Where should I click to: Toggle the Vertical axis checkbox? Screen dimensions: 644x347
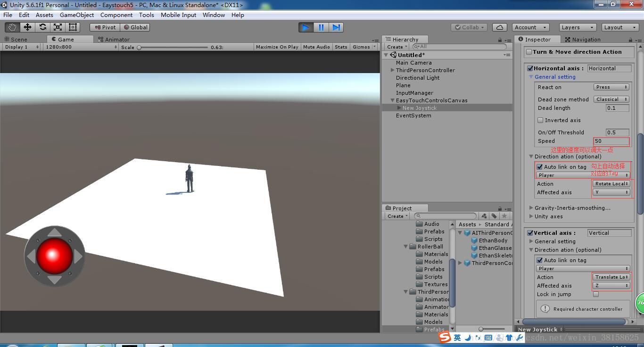tap(530, 233)
